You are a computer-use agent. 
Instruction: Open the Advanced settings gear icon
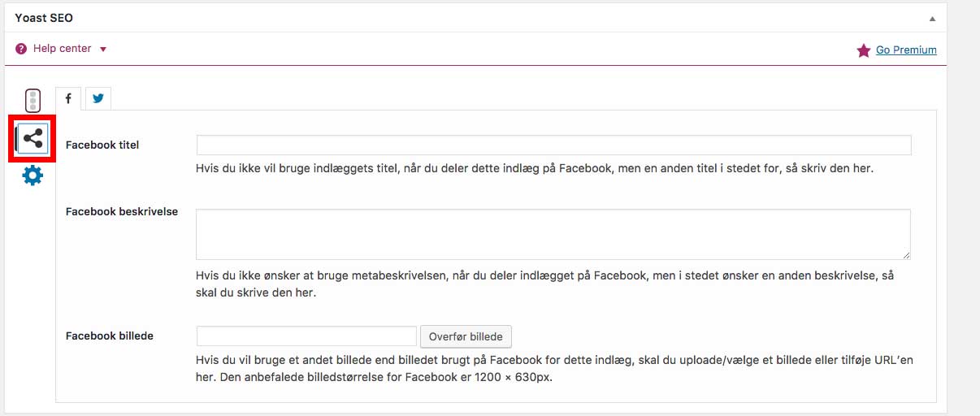pyautogui.click(x=33, y=175)
